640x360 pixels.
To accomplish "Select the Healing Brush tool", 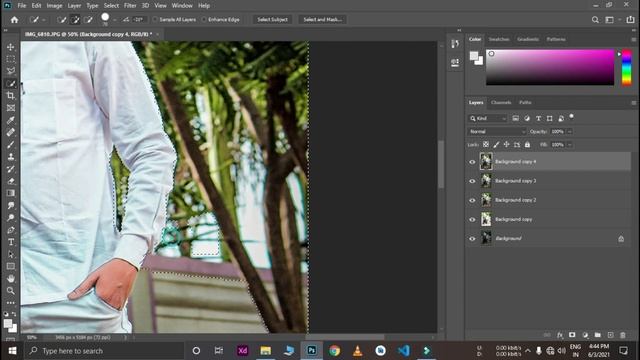I will coord(11,132).
